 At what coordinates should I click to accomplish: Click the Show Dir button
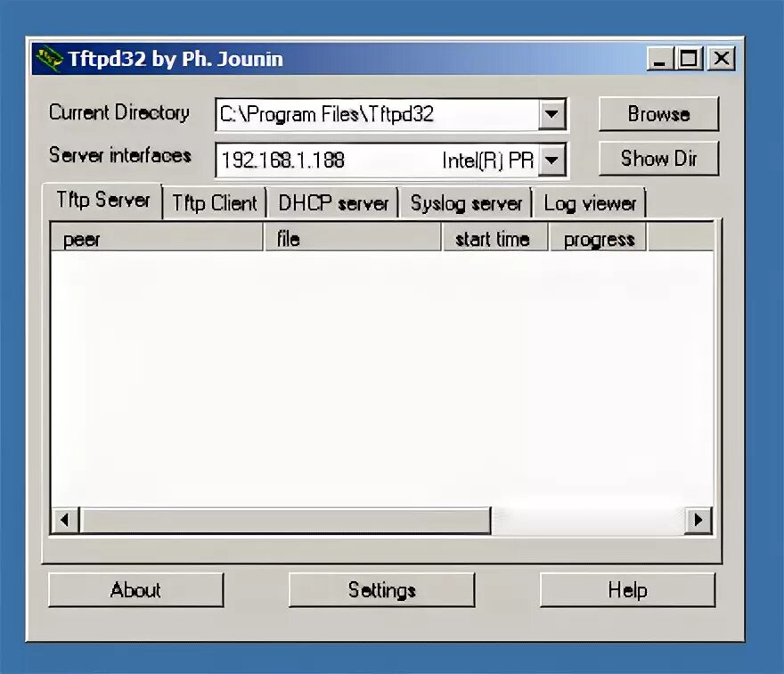tap(658, 158)
